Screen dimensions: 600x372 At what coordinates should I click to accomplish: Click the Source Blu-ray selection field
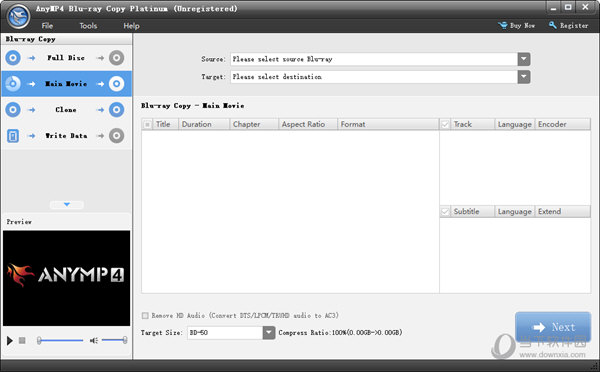click(374, 59)
